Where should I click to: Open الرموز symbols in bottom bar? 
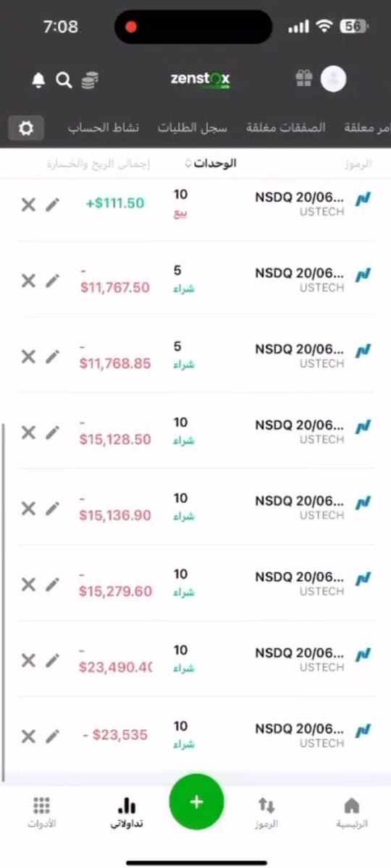tap(266, 812)
